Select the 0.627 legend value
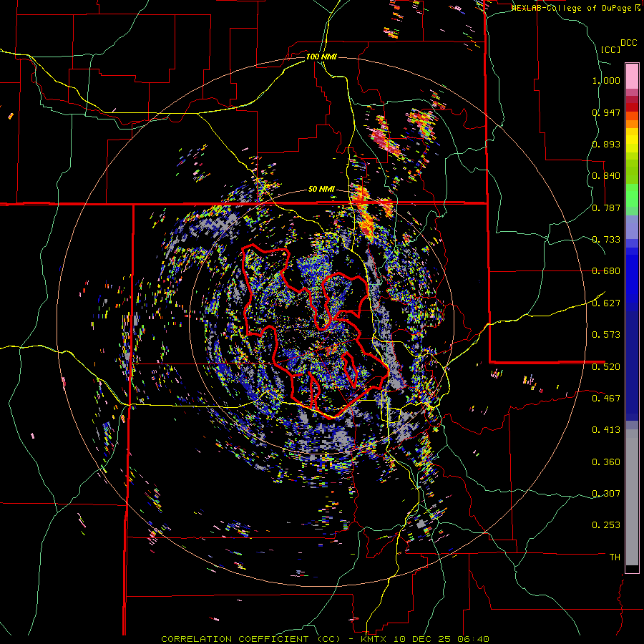Screen dimensions: 644x644 coord(606,303)
